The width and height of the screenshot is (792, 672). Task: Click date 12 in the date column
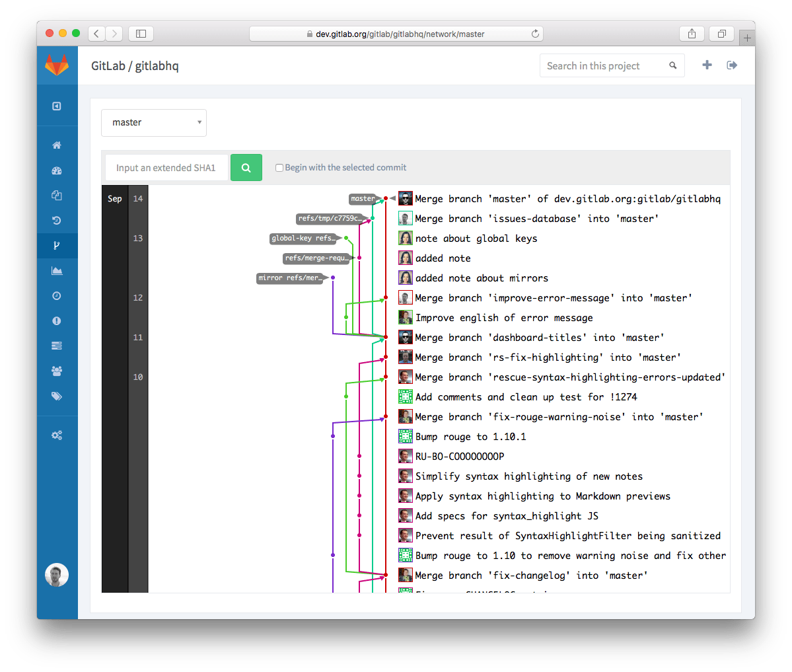[x=138, y=297]
